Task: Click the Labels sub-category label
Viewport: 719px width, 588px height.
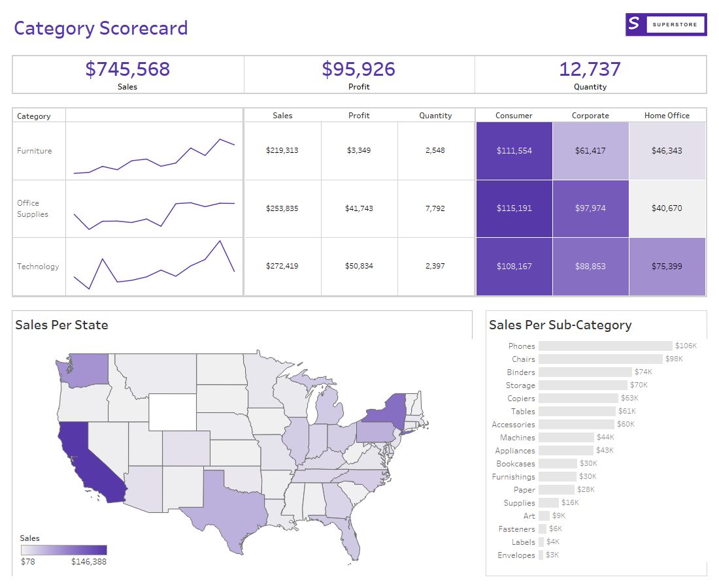Action: [523, 542]
